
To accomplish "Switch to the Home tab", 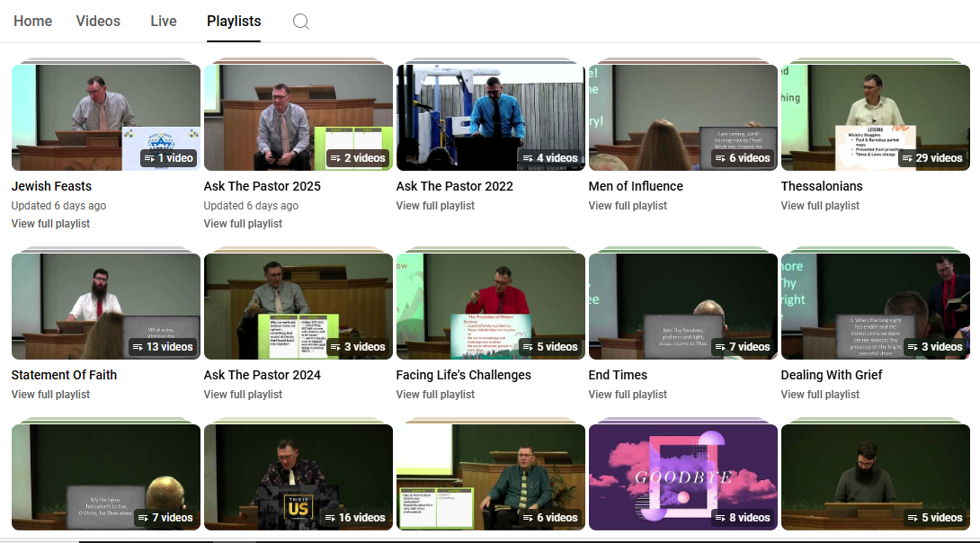I will pyautogui.click(x=32, y=22).
